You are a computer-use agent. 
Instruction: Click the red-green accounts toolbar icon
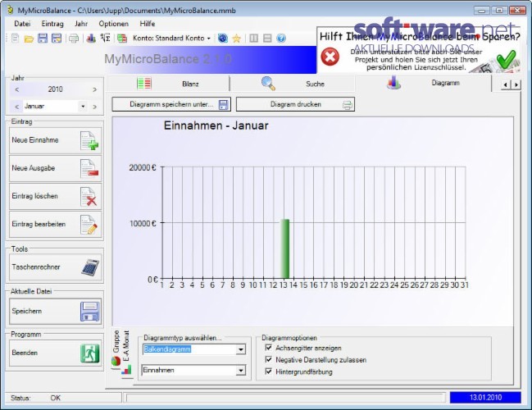pos(122,39)
